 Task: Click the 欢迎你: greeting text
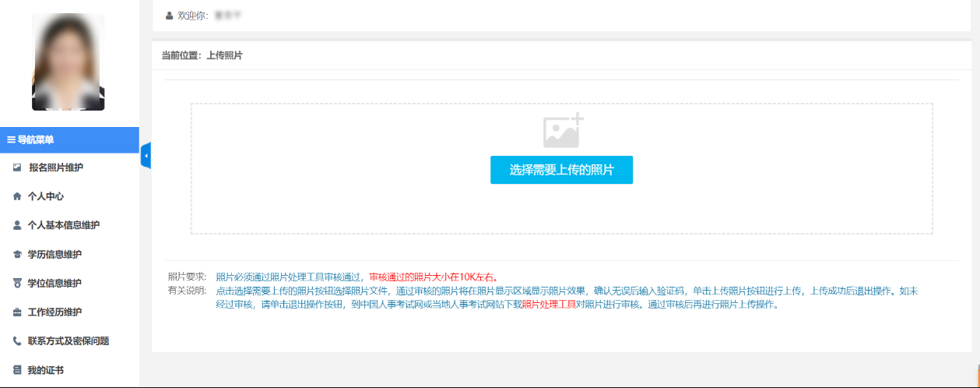194,15
